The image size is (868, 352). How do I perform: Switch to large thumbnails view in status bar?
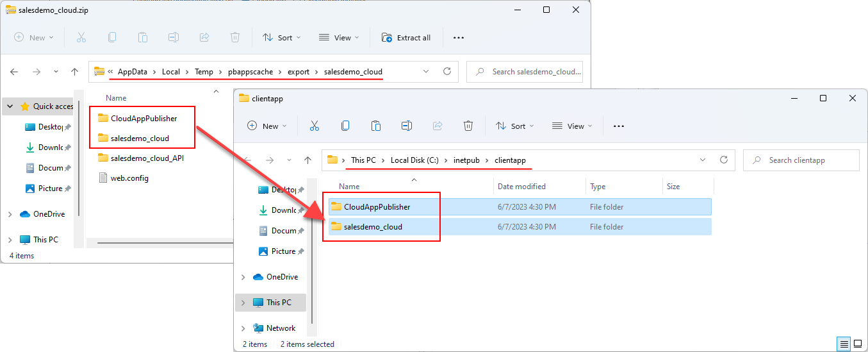pos(858,344)
